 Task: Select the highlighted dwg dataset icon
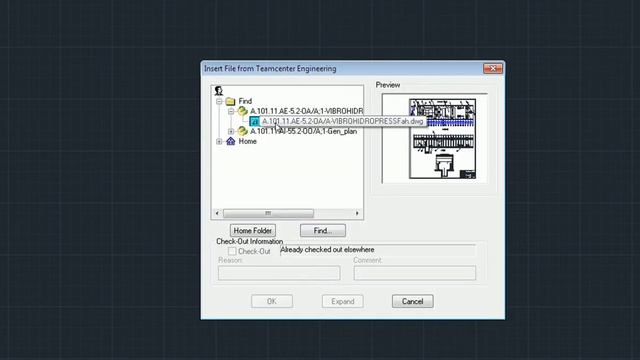(254, 121)
